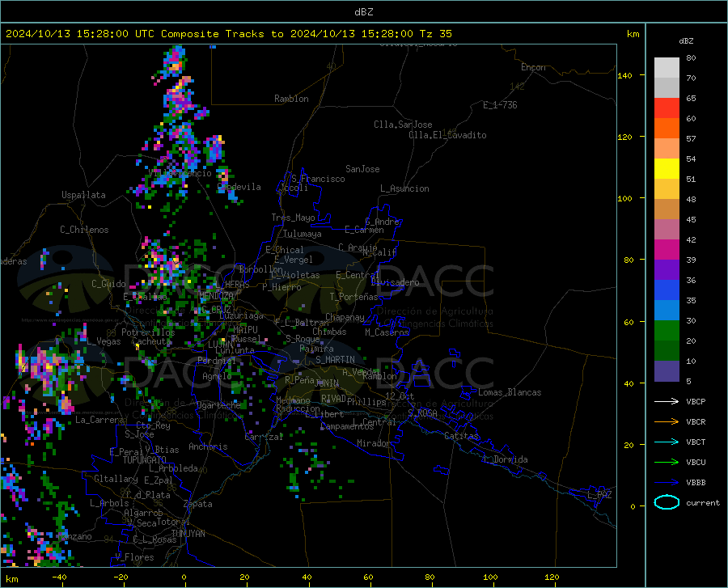This screenshot has height=588, width=728.
Task: Select the yellow 51 dBZ color swatch
Action: [x=667, y=169]
